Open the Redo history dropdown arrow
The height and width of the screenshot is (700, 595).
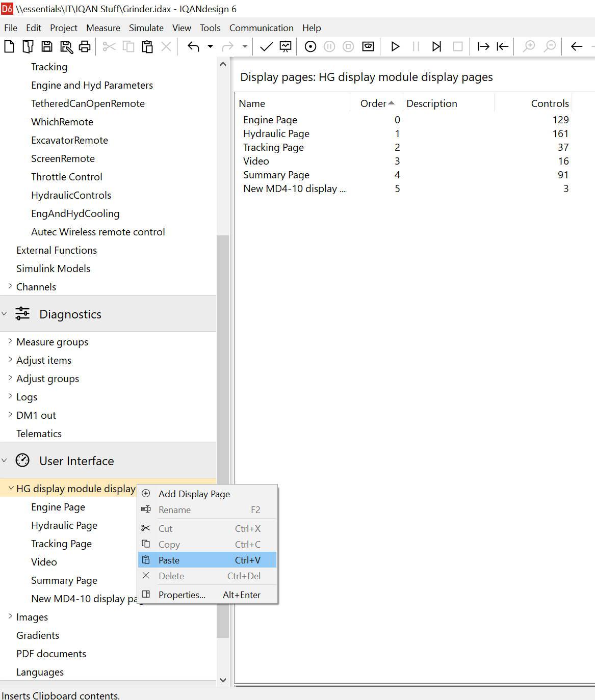(245, 47)
